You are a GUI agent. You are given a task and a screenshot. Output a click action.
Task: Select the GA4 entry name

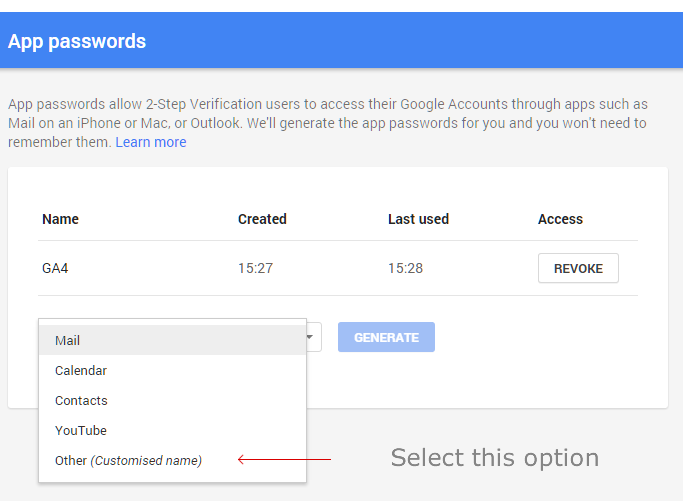(x=55, y=268)
